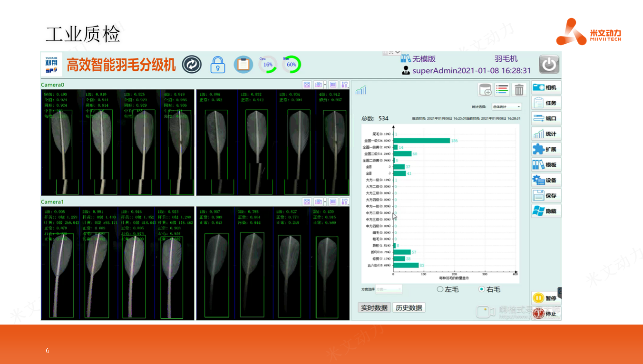Open the 统计选择 总体统计 dropdown
The height and width of the screenshot is (364, 643).
[x=507, y=107]
